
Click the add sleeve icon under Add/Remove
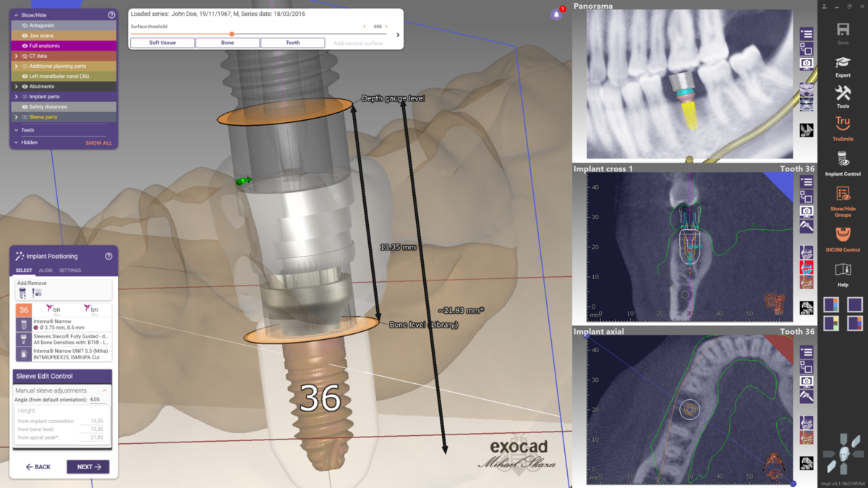pyautogui.click(x=37, y=293)
